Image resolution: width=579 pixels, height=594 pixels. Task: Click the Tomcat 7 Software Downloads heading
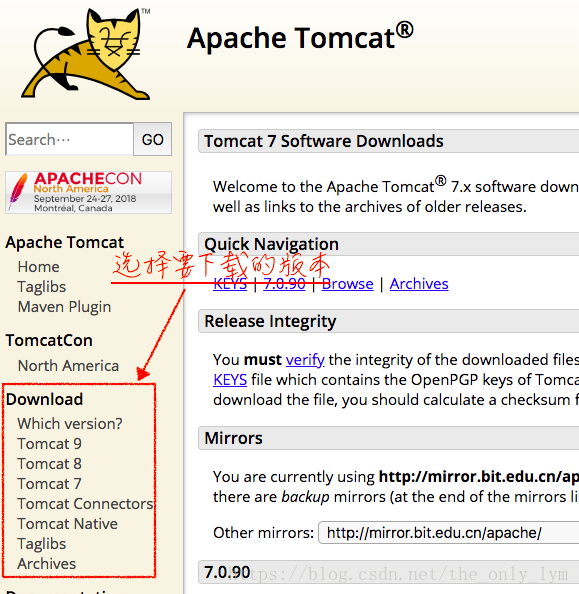[324, 141]
